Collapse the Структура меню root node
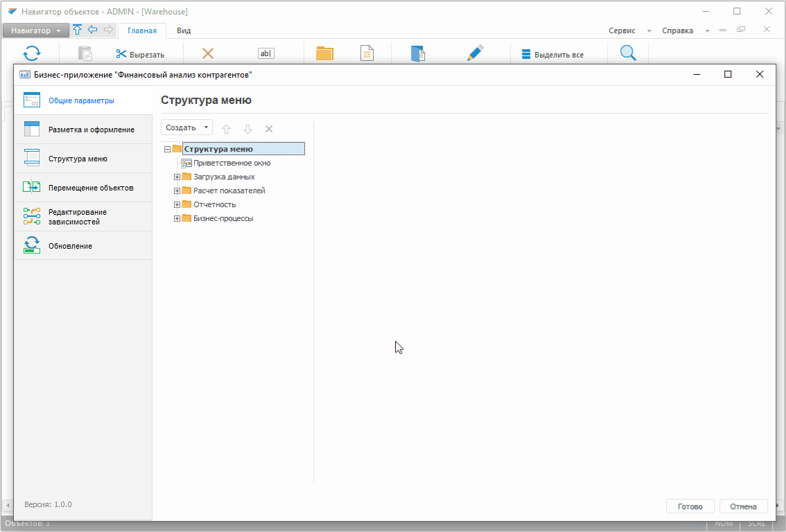 pyautogui.click(x=168, y=149)
